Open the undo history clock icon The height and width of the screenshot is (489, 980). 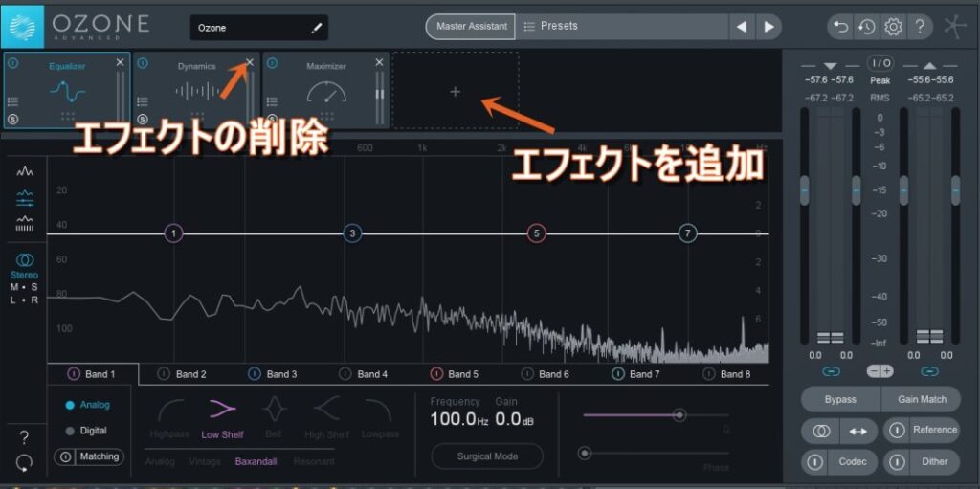click(867, 27)
